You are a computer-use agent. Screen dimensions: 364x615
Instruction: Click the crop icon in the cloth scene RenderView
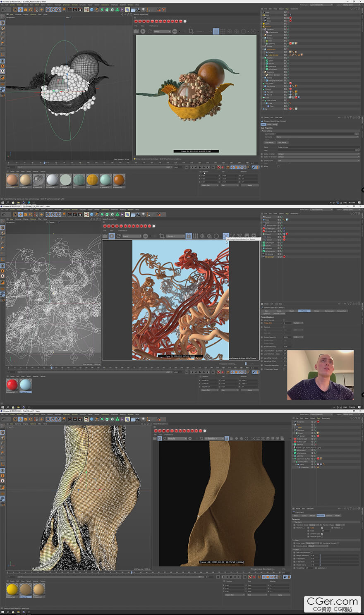pos(201,438)
